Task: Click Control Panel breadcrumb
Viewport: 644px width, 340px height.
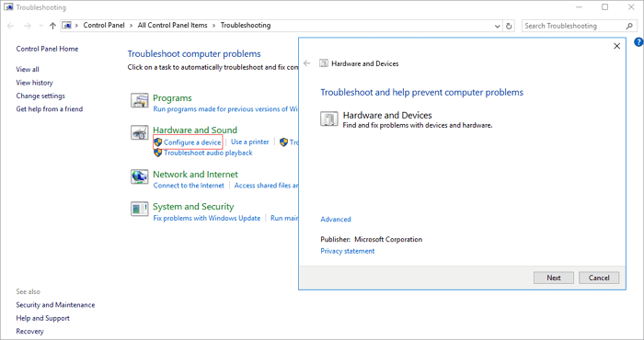Action: tap(104, 26)
